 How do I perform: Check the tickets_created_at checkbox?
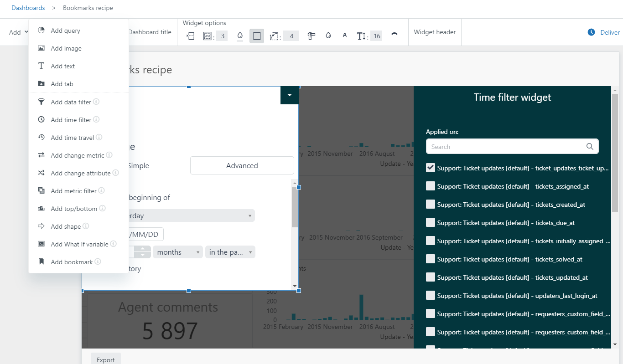430,204
